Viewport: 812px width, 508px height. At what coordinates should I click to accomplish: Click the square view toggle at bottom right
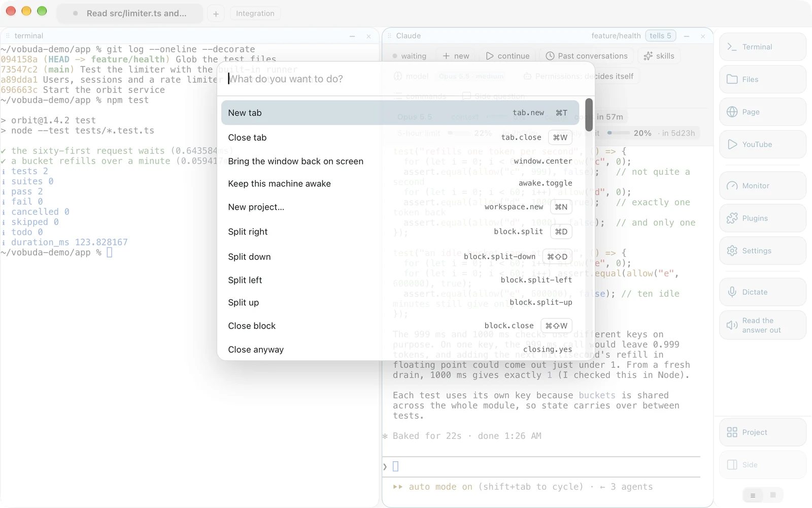773,495
